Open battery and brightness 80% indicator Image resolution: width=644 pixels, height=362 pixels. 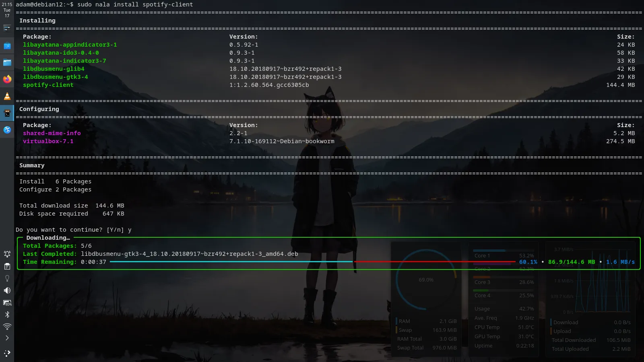7,302
